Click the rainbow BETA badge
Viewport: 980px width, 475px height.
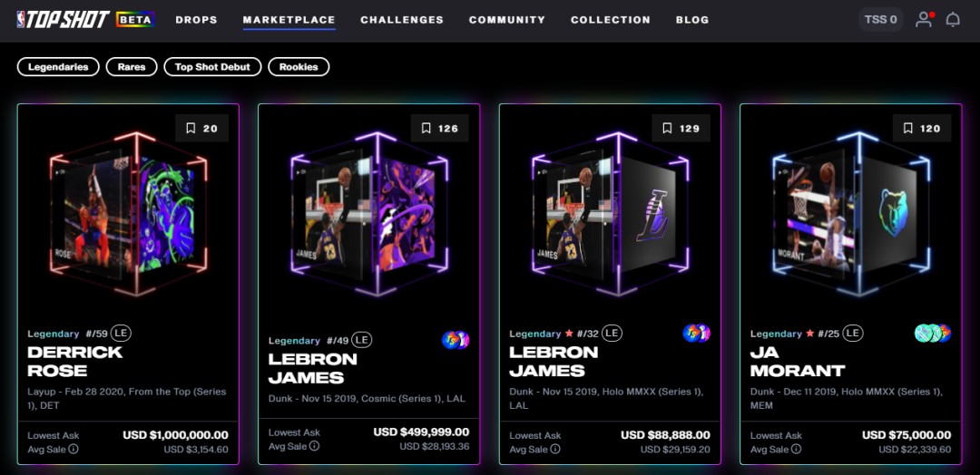coord(135,19)
